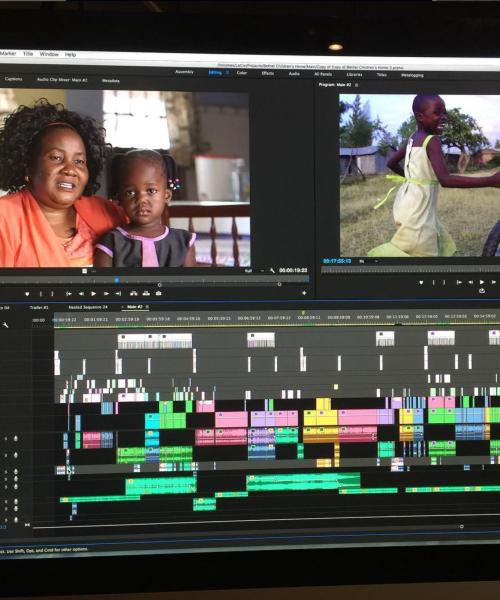Click Drag Audio Only icon in Source monitor
Screen dimensions: 500x600
point(94,271)
